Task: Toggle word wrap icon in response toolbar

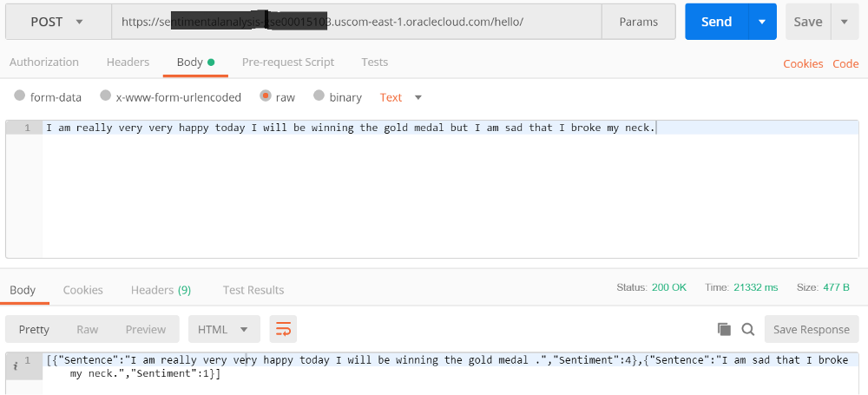Action: tap(283, 329)
